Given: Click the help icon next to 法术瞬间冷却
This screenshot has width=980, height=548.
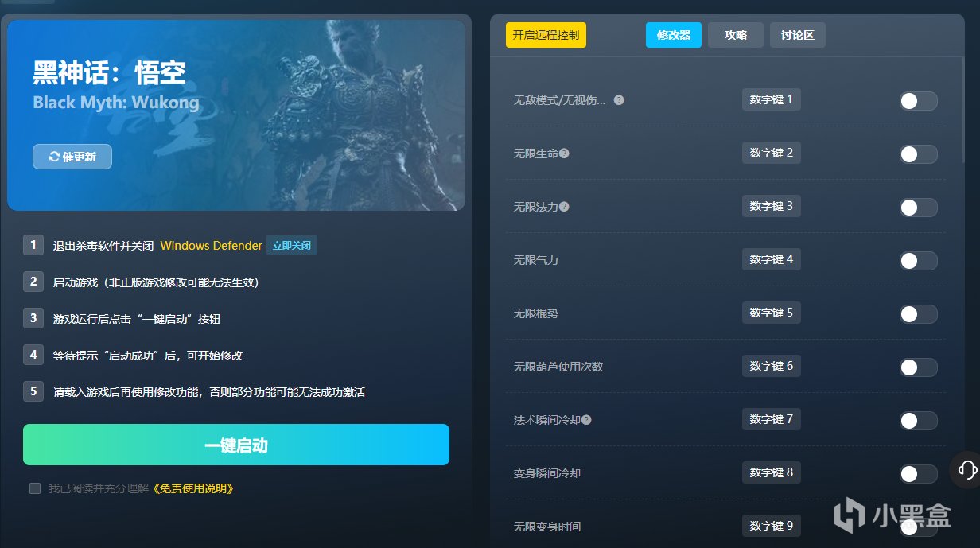Looking at the screenshot, I should coord(586,420).
